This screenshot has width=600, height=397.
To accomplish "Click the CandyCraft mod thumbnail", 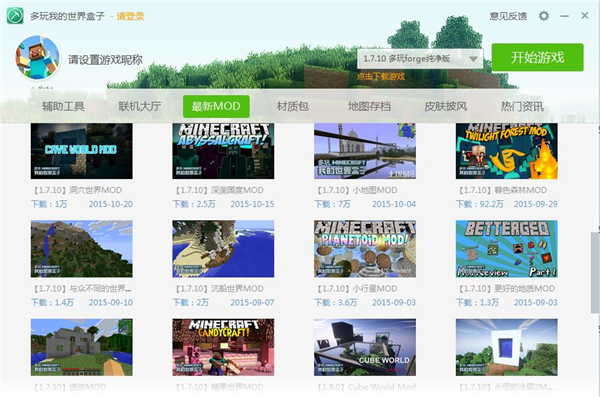I will click(223, 347).
